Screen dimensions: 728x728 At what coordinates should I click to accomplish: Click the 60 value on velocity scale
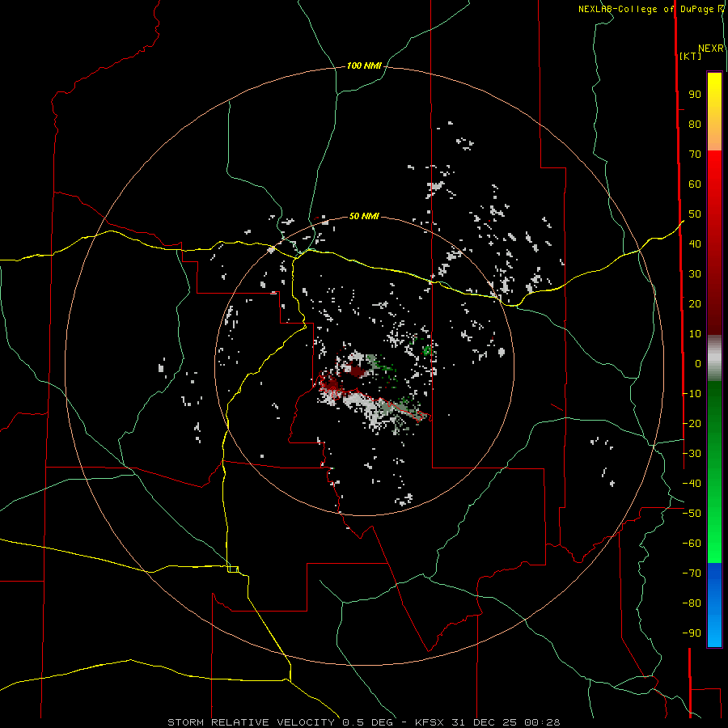(x=695, y=184)
